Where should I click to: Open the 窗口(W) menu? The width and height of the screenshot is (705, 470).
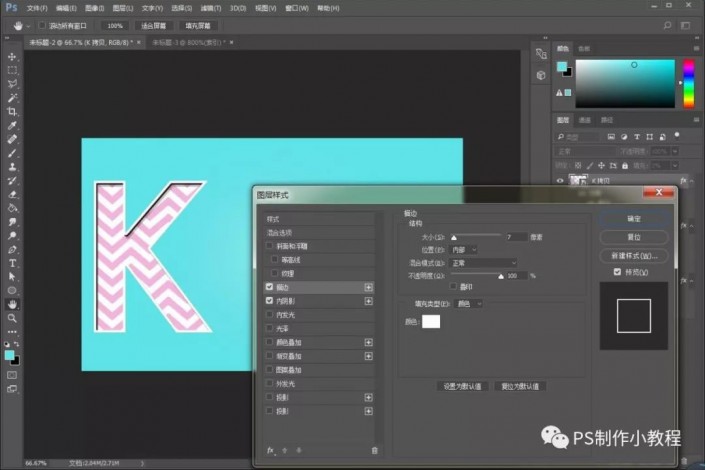click(x=297, y=8)
